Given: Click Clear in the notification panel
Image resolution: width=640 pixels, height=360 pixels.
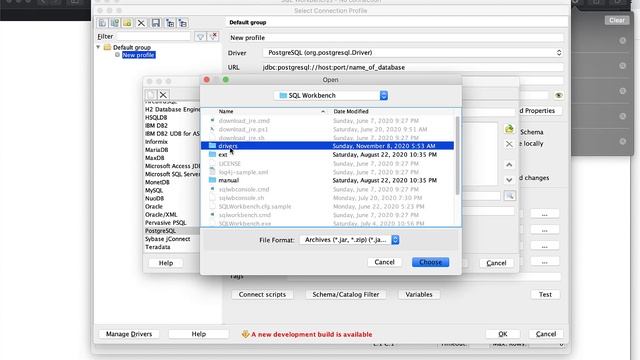Looking at the screenshot, I should click(617, 20).
